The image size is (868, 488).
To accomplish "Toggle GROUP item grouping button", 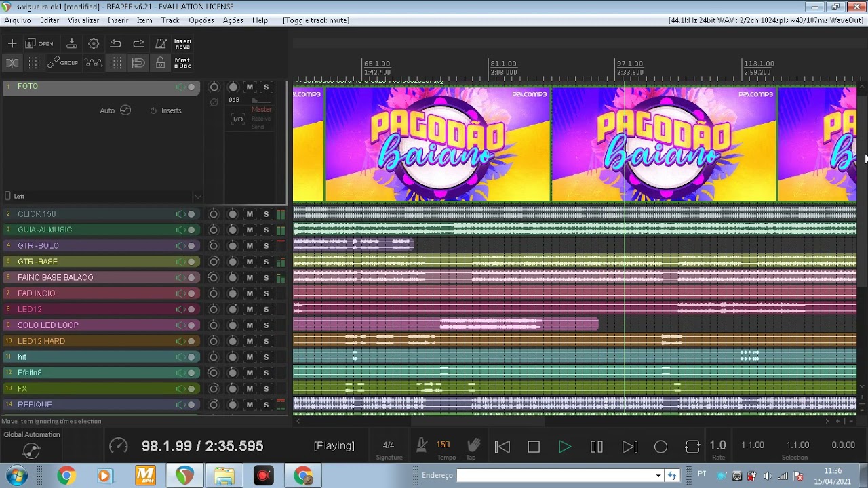I will click(x=62, y=62).
